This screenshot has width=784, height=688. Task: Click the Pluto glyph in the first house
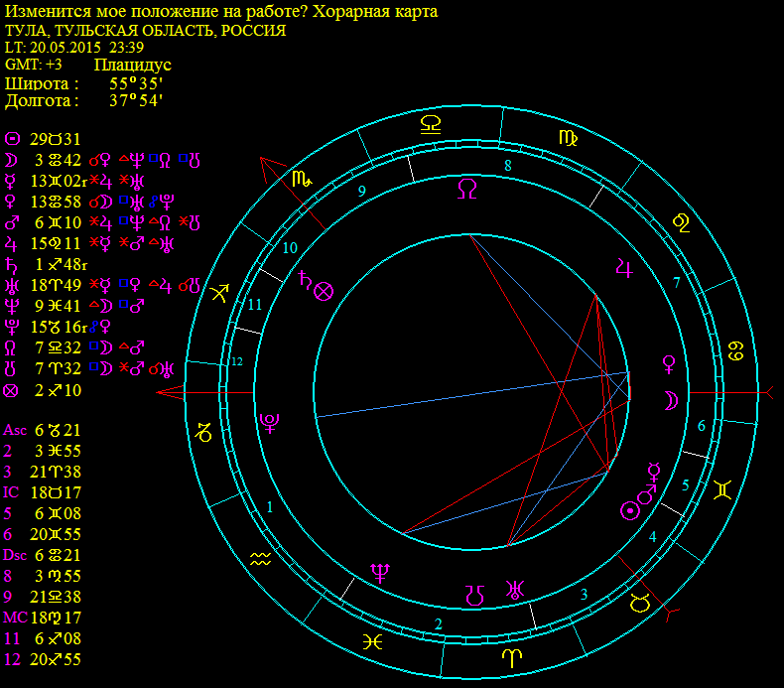click(x=270, y=423)
